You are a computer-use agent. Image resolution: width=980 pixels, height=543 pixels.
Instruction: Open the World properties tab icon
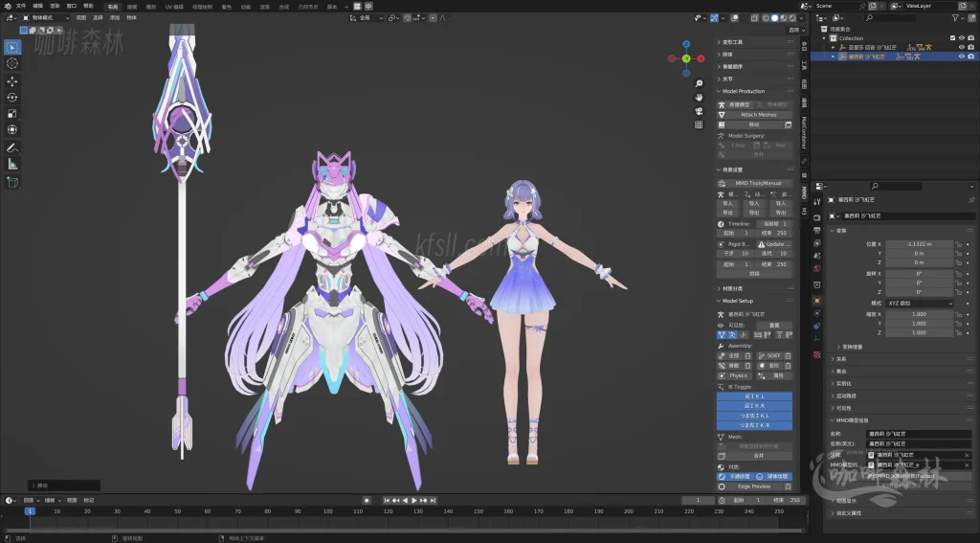pyautogui.click(x=817, y=268)
